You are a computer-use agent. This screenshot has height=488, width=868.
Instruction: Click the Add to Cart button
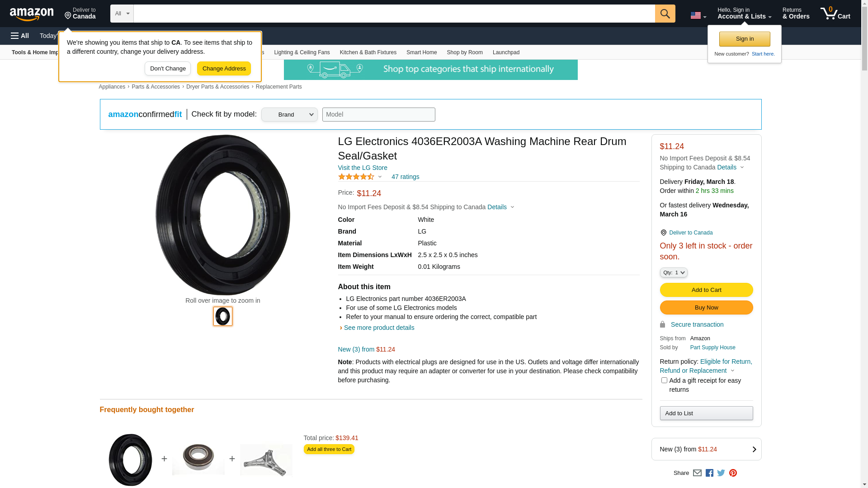pyautogui.click(x=706, y=290)
